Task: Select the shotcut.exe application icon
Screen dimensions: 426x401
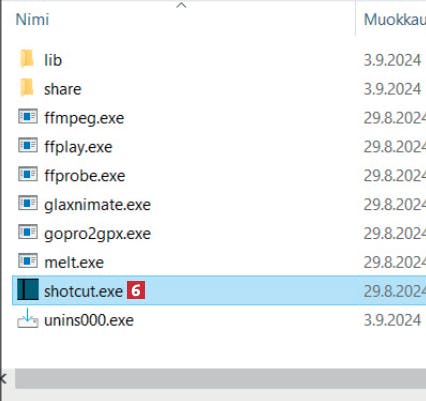Action: pyautogui.click(x=28, y=289)
